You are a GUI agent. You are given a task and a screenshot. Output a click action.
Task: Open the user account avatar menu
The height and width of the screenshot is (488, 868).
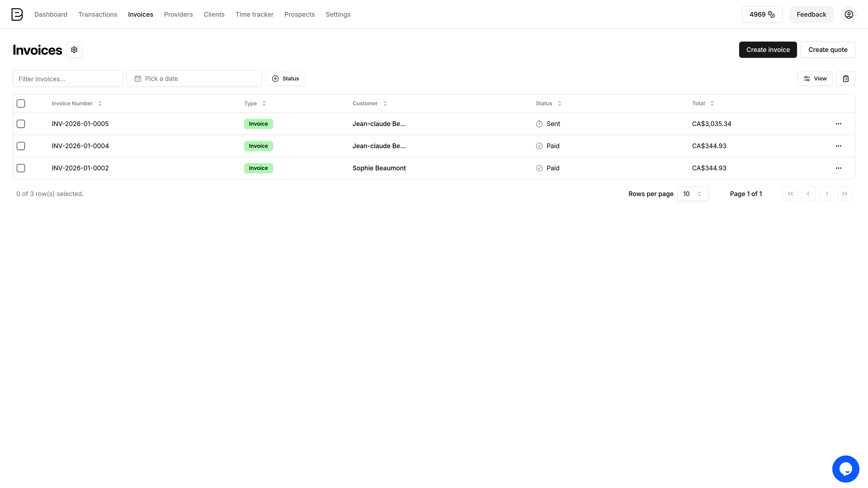coord(849,14)
